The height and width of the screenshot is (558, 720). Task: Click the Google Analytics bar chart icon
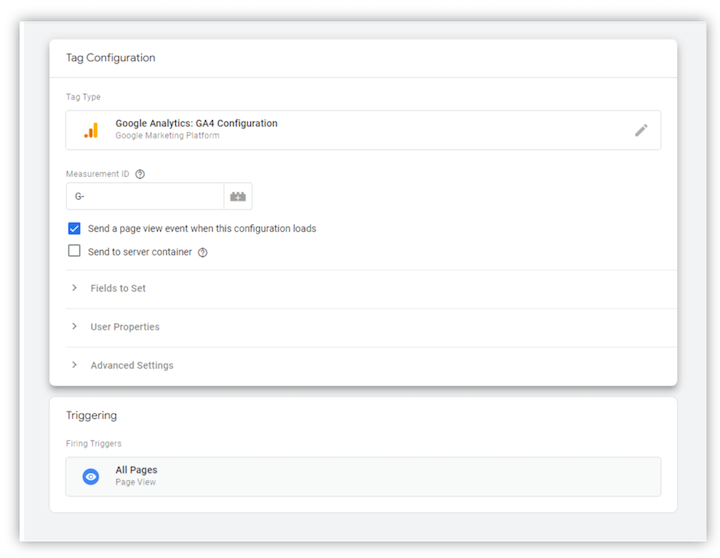(x=91, y=130)
